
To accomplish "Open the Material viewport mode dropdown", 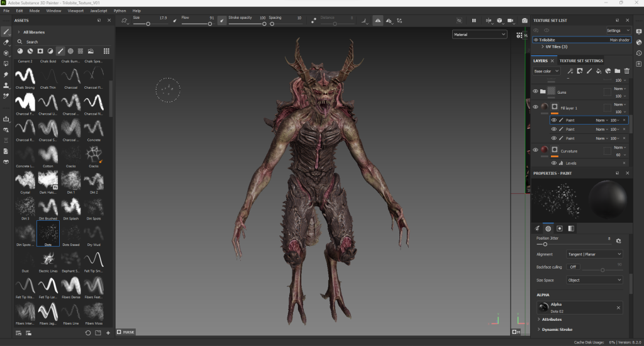I will [x=480, y=35].
